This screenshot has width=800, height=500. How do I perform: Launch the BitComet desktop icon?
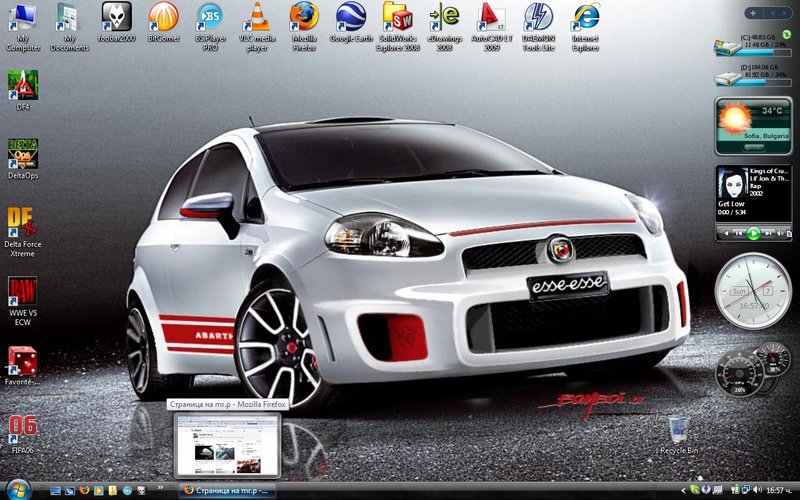click(163, 17)
